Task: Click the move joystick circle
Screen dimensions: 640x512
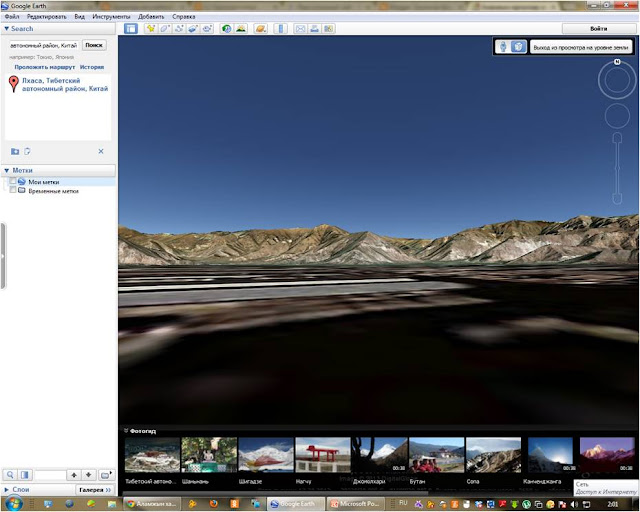Action: point(617,116)
